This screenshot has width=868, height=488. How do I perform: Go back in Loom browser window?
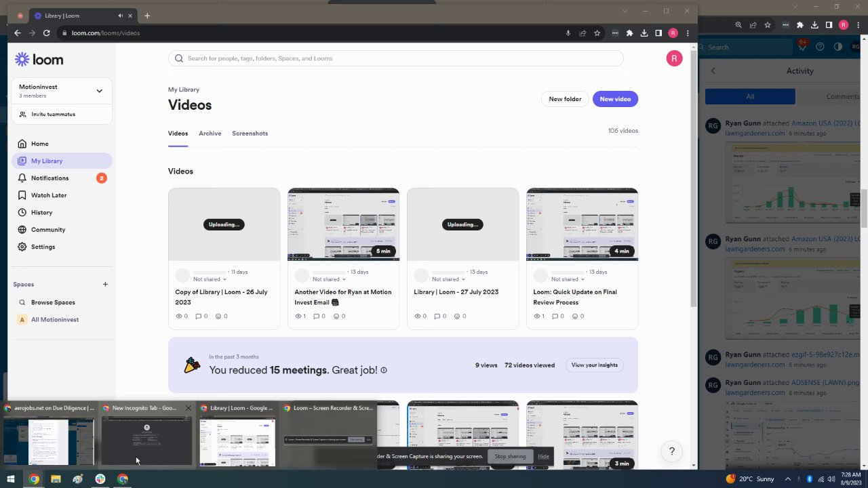tap(18, 33)
